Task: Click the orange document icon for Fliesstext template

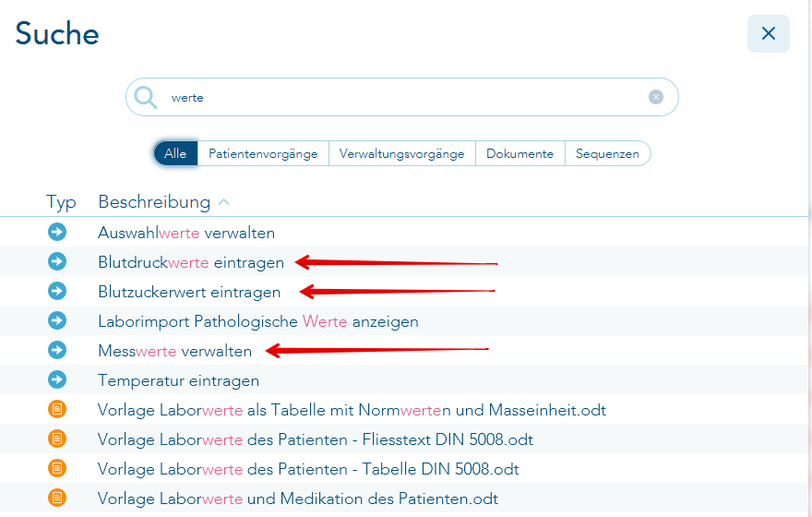Action: [57, 439]
